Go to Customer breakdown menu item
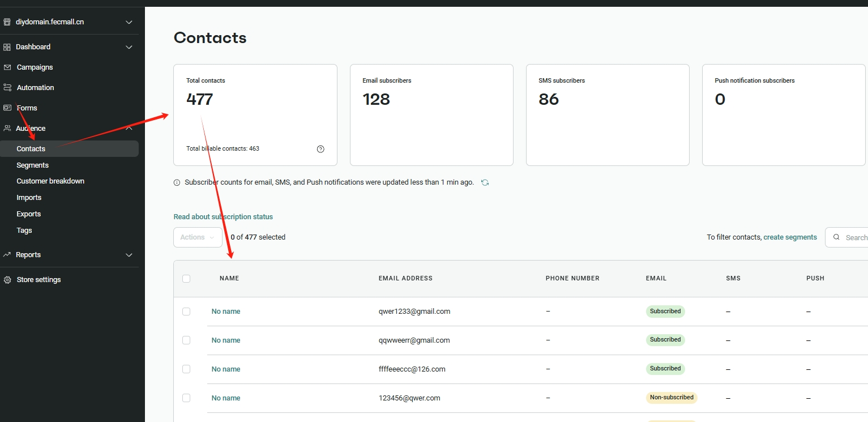 [x=50, y=181]
